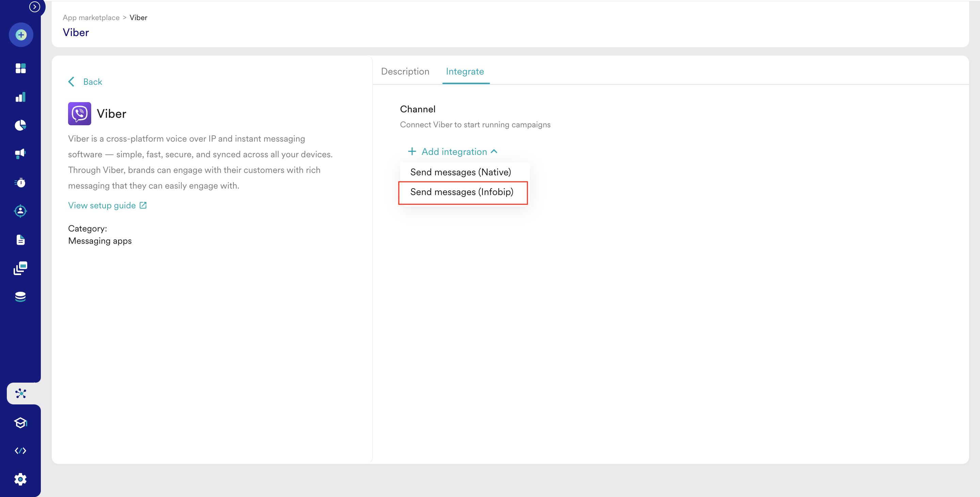This screenshot has width=980, height=497.
Task: Click the 'Category:' label
Action: 87,229
